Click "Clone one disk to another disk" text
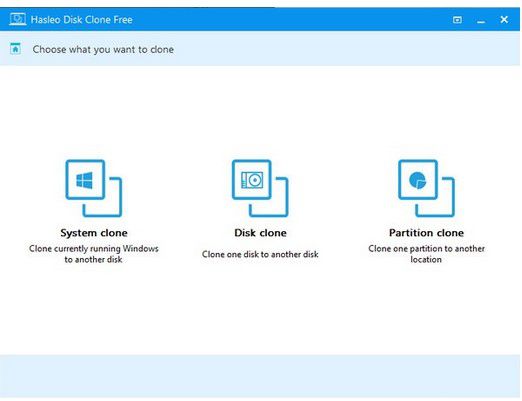522x401 pixels. point(260,254)
